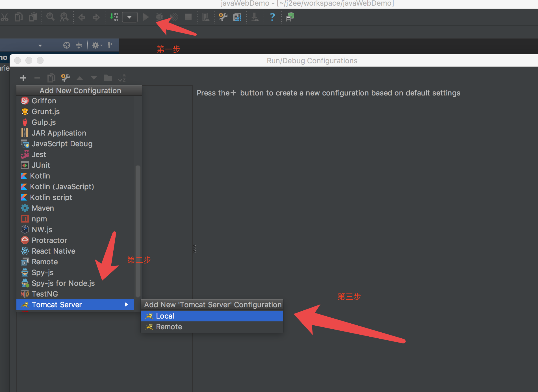Click the Paste clipboard icon in toolbar

tap(33, 17)
